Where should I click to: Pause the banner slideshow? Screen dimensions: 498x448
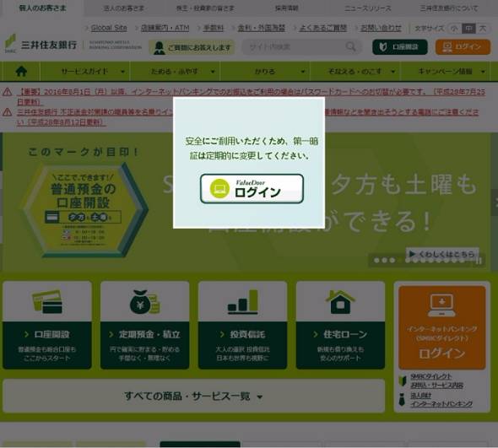[x=479, y=261]
